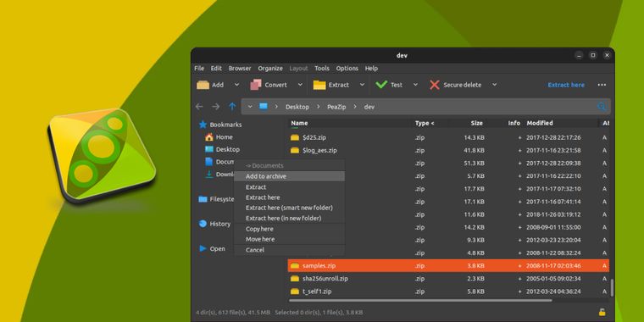This screenshot has height=322, width=644.
Task: Sort by the Modified column header
Action: 540,123
